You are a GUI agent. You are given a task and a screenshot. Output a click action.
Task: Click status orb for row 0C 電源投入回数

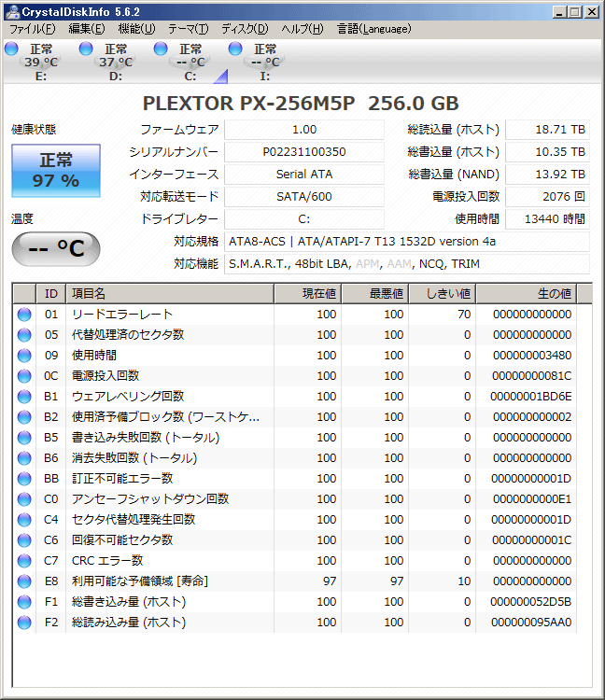point(24,376)
